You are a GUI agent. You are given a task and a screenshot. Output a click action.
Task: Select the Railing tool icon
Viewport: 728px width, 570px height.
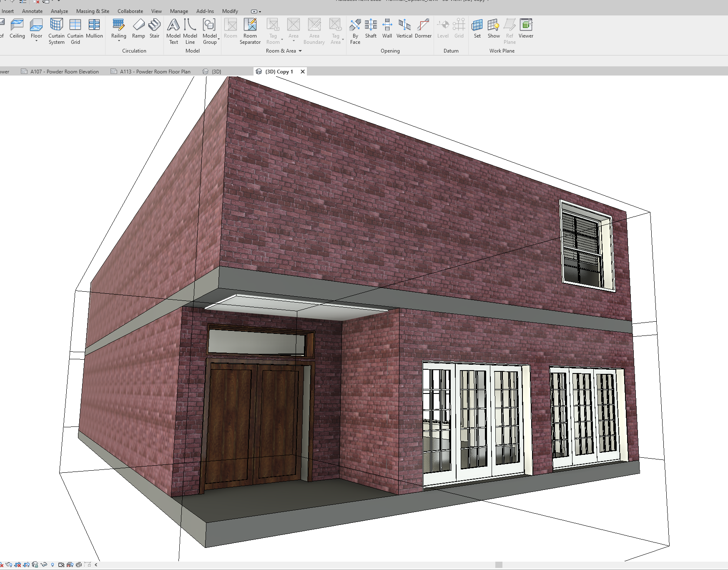point(118,25)
